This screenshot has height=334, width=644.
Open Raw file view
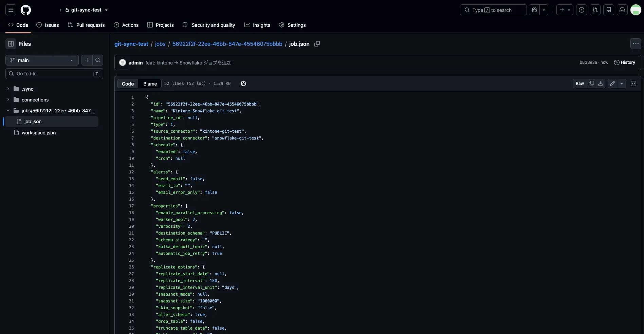coord(580,83)
